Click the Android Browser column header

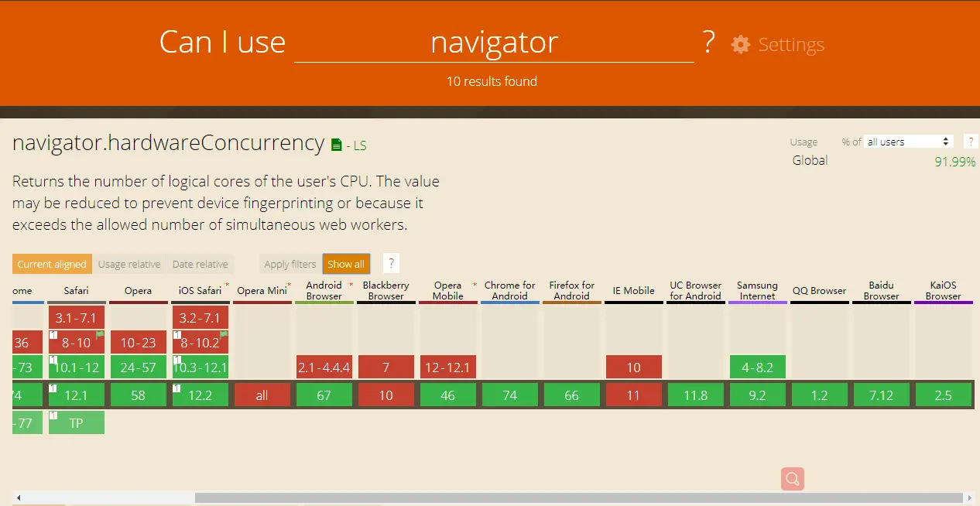324,291
